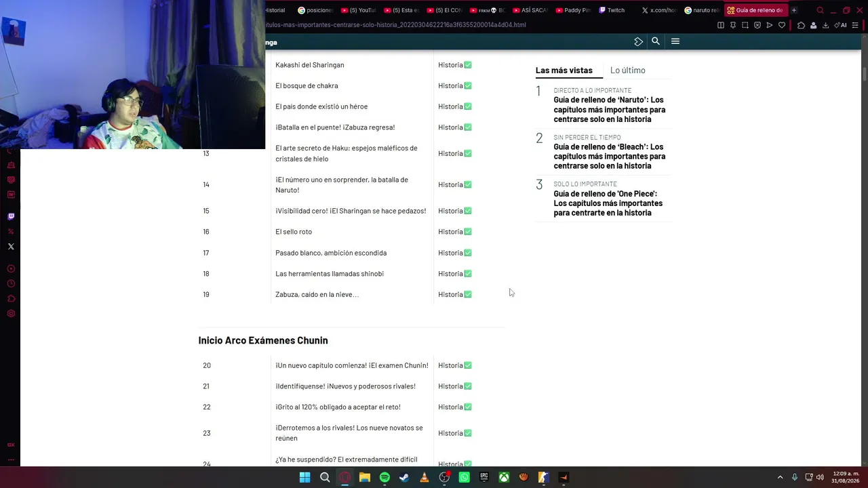Open Epic Games launcher from the taskbar

click(484, 477)
